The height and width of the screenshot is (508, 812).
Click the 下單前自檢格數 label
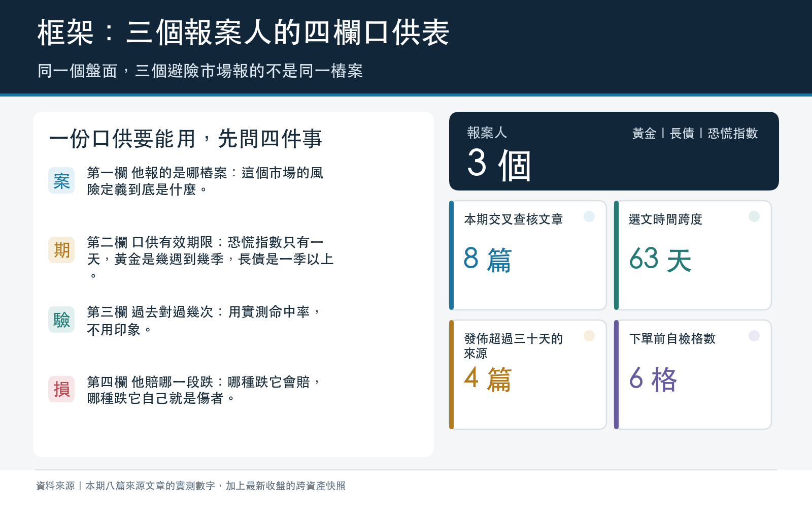click(672, 339)
